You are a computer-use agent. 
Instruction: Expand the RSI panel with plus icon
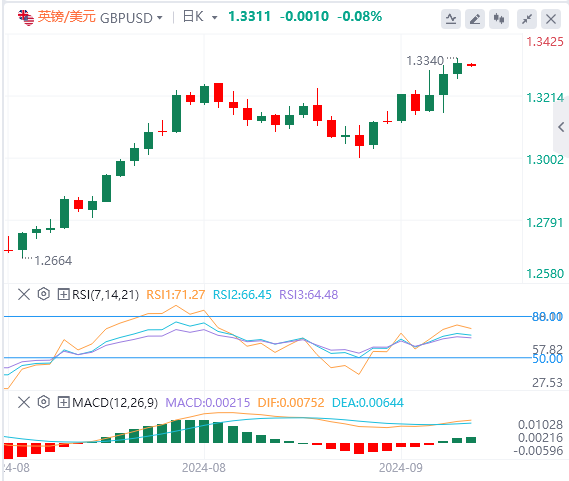point(63,294)
